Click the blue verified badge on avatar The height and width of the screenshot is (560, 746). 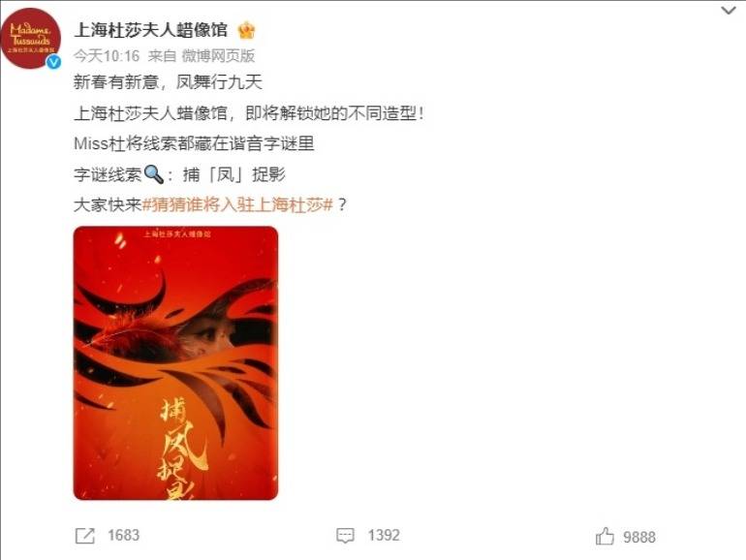coord(53,62)
